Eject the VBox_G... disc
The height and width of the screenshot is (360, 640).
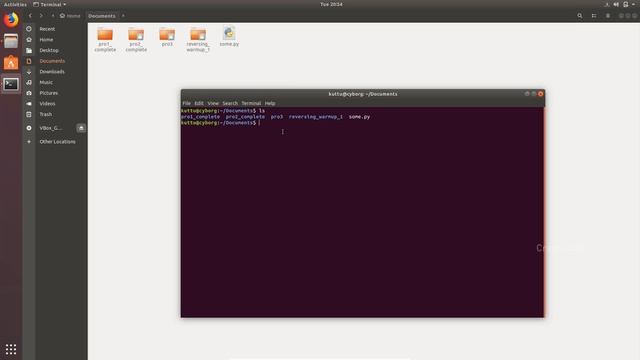pyautogui.click(x=81, y=128)
